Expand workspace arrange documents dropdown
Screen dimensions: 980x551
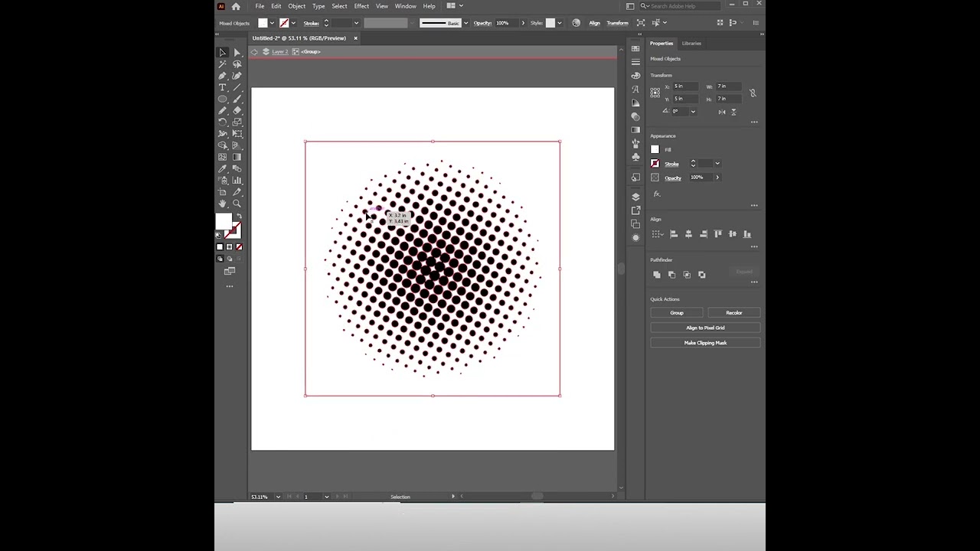coord(461,6)
